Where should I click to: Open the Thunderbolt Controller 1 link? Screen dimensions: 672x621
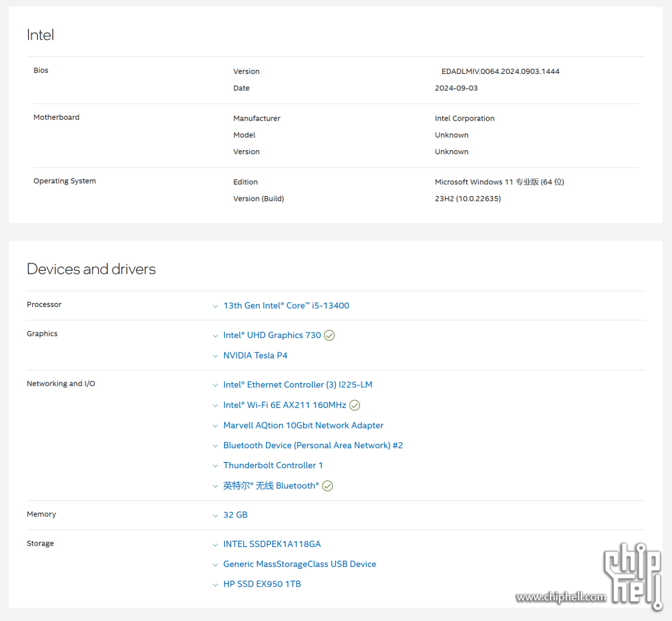[x=273, y=465]
